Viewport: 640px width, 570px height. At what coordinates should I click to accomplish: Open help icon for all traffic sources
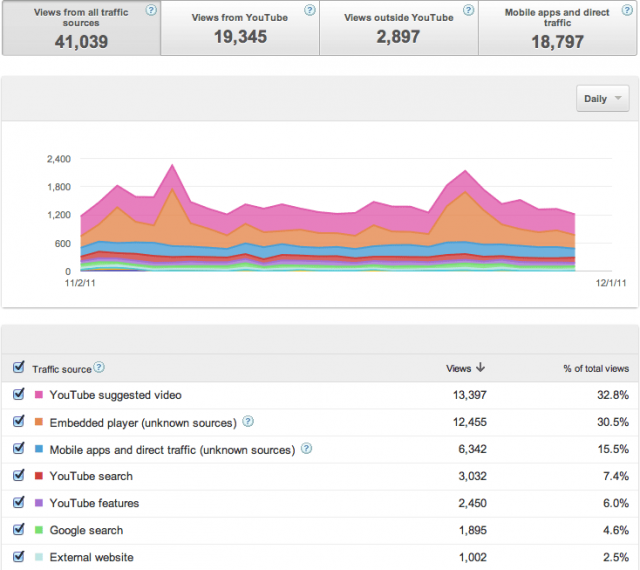[151, 10]
